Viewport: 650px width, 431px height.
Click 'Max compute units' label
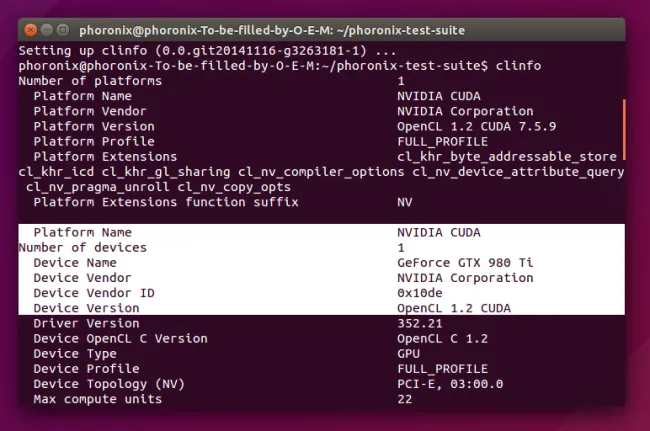(98, 399)
